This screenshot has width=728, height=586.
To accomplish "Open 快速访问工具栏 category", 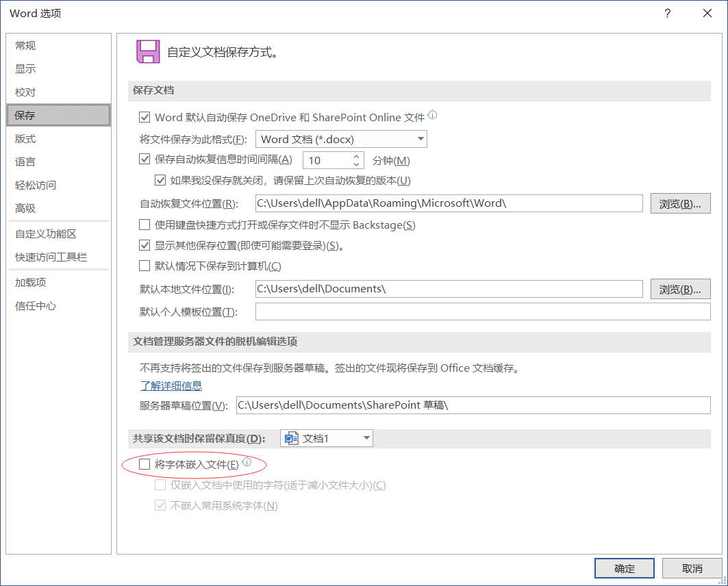I will (x=58, y=257).
